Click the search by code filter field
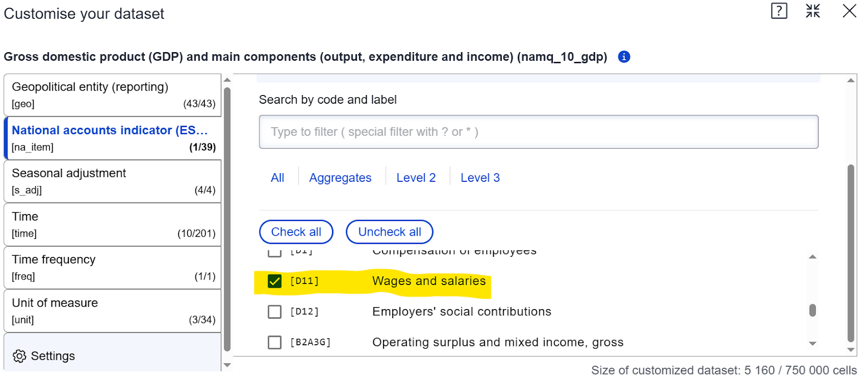This screenshot has height=379, width=868. coord(538,132)
